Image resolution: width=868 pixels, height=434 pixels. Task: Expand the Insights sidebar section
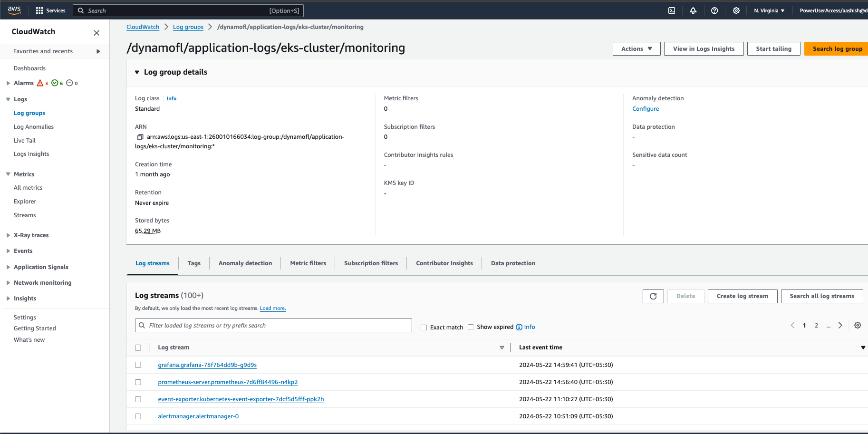[x=8, y=299]
